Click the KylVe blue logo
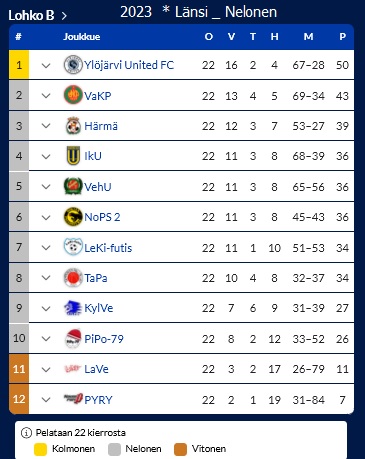 point(73,308)
